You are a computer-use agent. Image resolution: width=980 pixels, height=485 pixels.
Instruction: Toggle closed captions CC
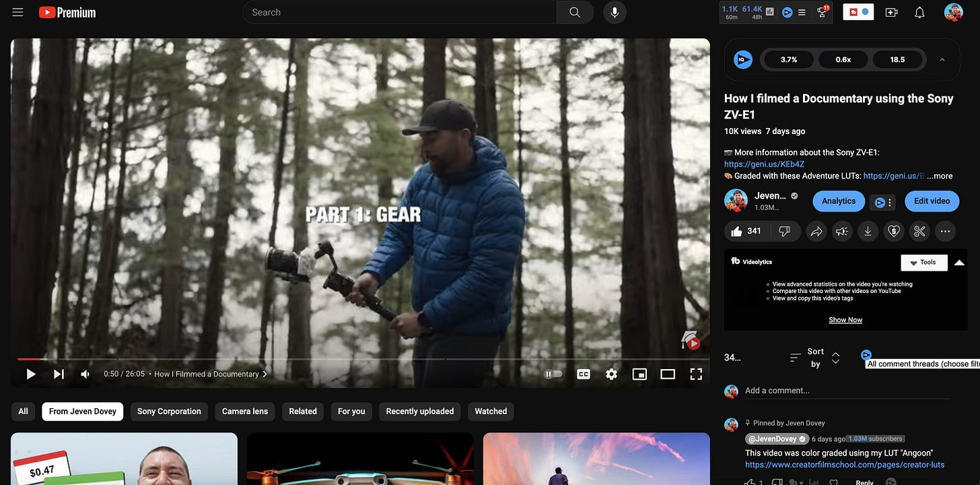(x=584, y=374)
